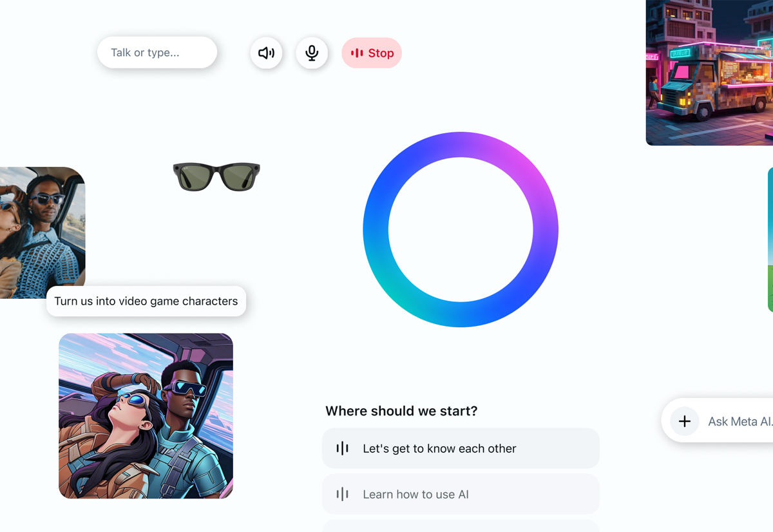Click the waveform icon inside Stop button

point(357,53)
